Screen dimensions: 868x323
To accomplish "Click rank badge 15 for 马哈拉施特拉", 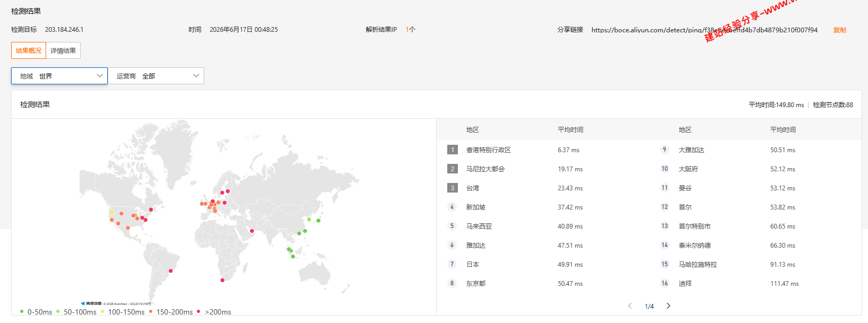I will [x=664, y=264].
